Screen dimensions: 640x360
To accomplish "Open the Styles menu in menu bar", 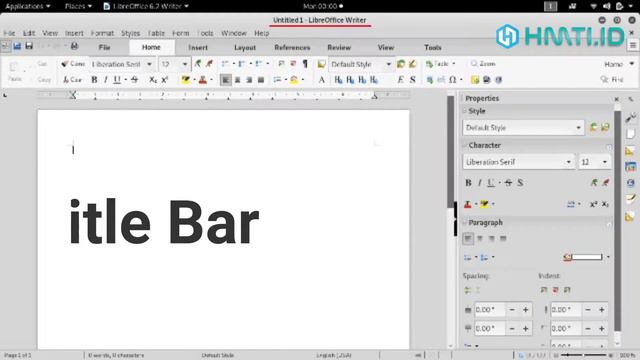I will (131, 33).
